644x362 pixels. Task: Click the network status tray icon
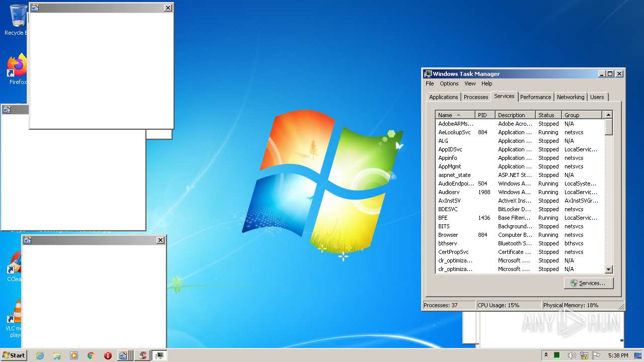pos(584,355)
